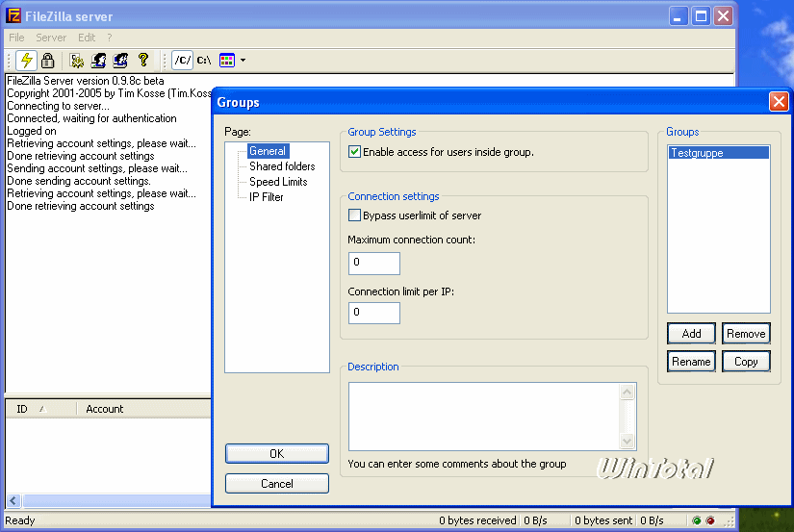This screenshot has height=532, width=794.
Task: Open the Users editor icon
Action: [x=98, y=61]
